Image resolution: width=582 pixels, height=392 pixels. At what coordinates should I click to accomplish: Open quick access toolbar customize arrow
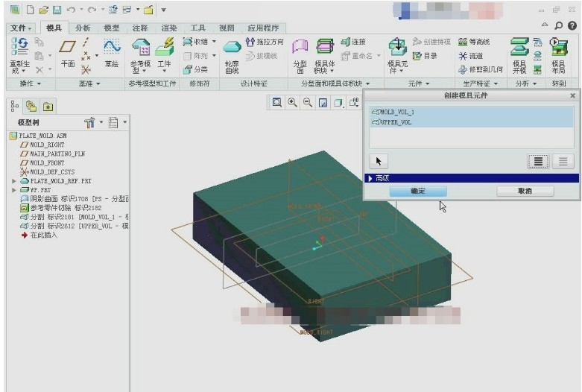coord(163,10)
